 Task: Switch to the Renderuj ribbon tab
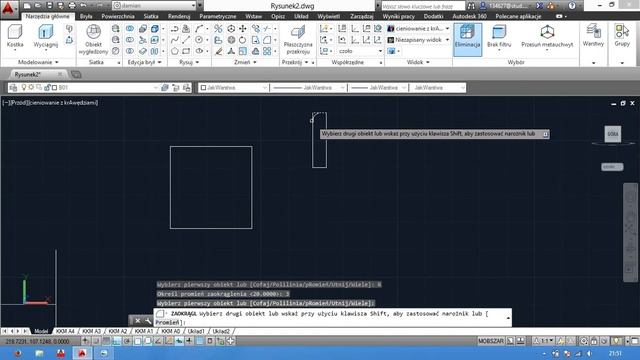(179, 16)
